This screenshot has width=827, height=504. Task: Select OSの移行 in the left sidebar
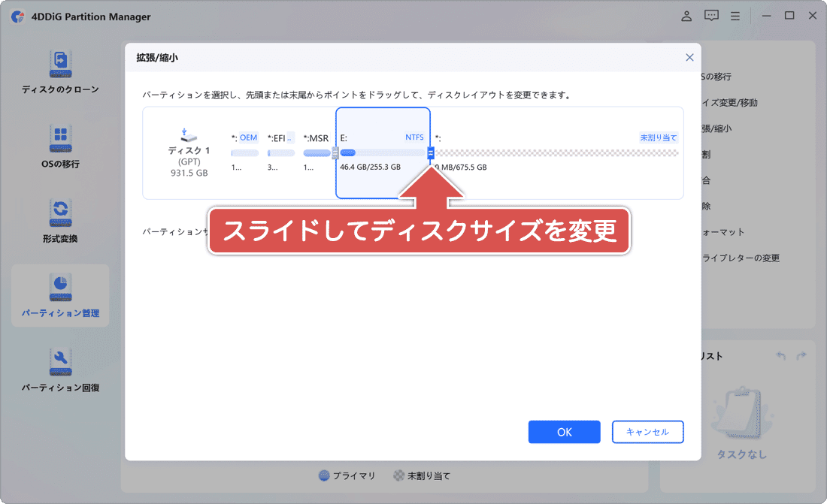point(60,146)
